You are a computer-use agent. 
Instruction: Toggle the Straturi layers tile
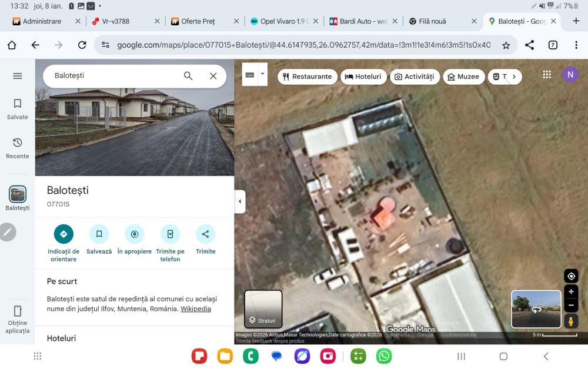pos(263,309)
